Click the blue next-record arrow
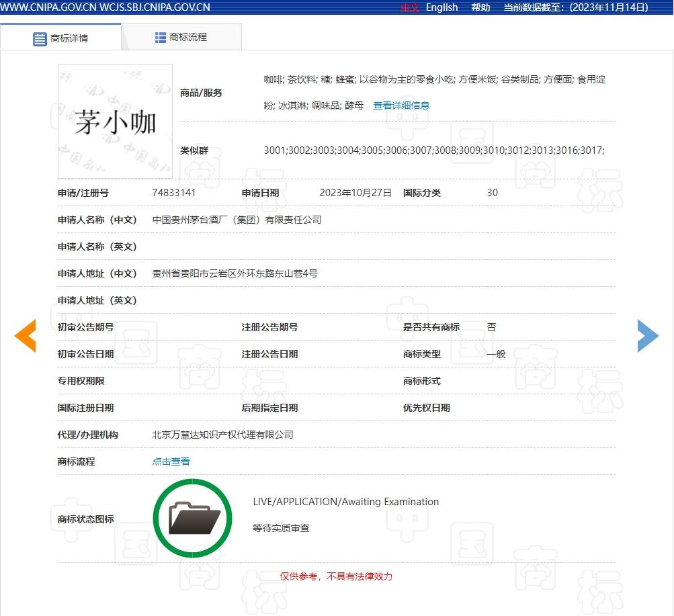This screenshot has height=616, width=674. coord(648,336)
